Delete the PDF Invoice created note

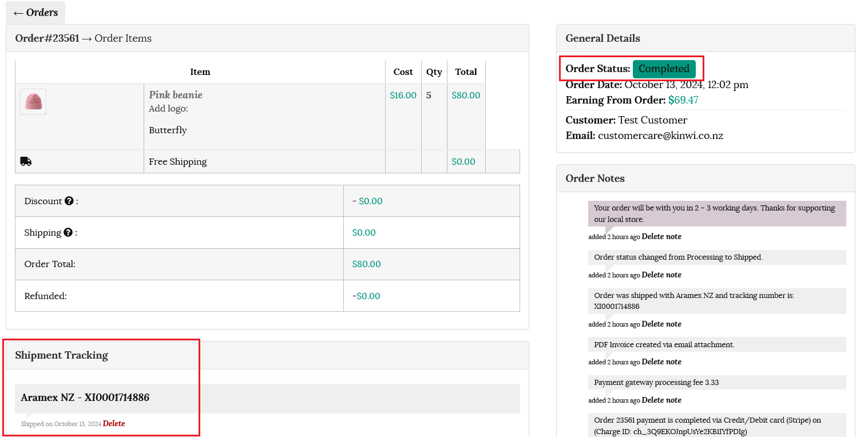pos(661,362)
